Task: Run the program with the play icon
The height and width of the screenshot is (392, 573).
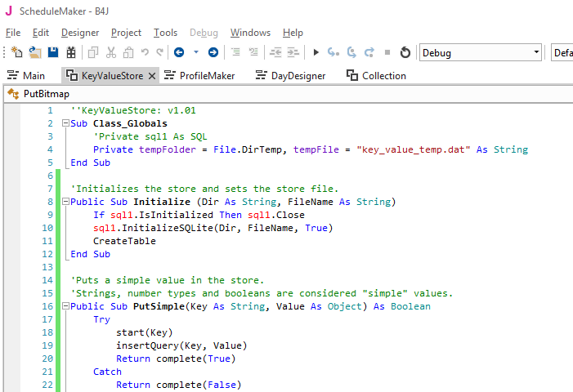Action: coord(316,52)
